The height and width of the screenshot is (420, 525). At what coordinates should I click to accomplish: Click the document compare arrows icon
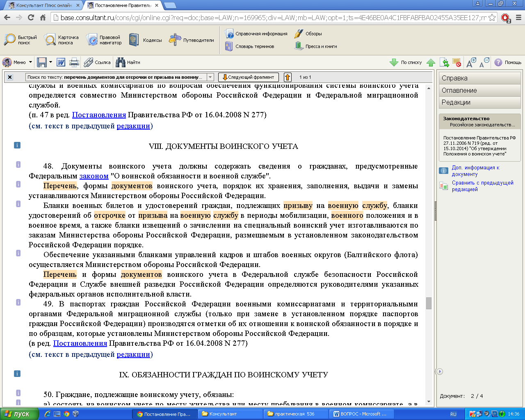pos(444,62)
